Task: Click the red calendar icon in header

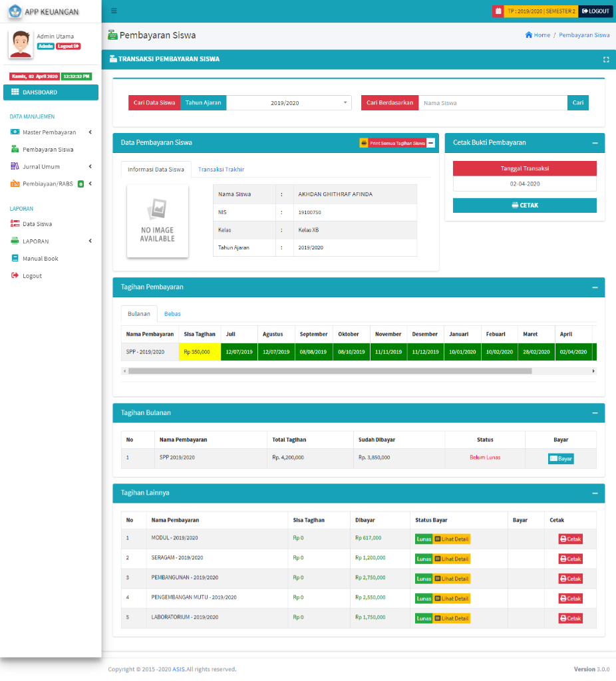Action: click(x=498, y=11)
